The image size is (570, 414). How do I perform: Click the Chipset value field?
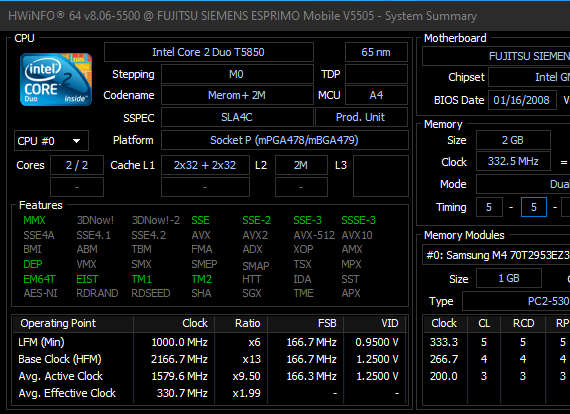click(529, 77)
